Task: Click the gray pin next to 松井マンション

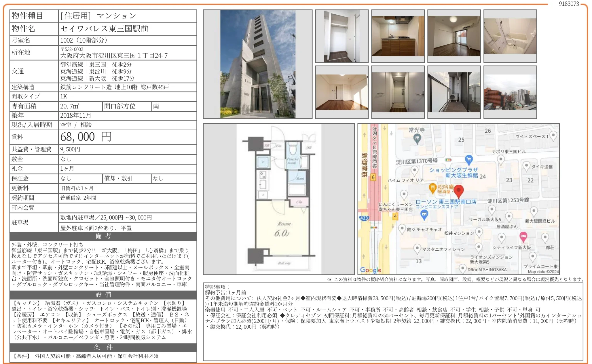Action: [x=479, y=232]
